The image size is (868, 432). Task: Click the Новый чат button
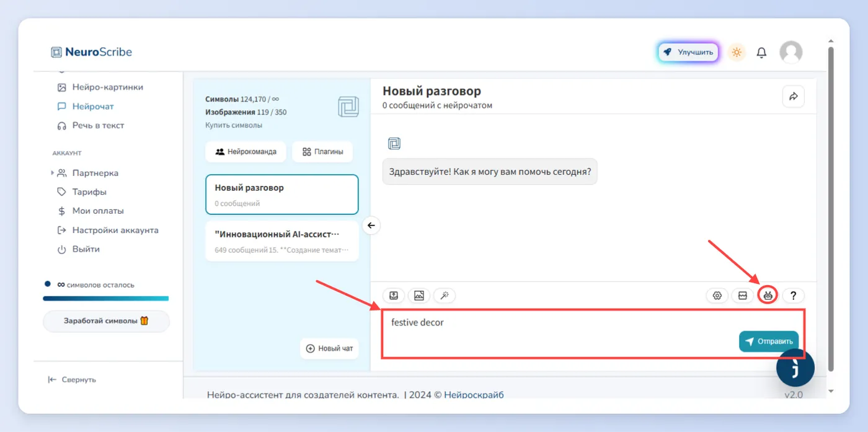329,348
